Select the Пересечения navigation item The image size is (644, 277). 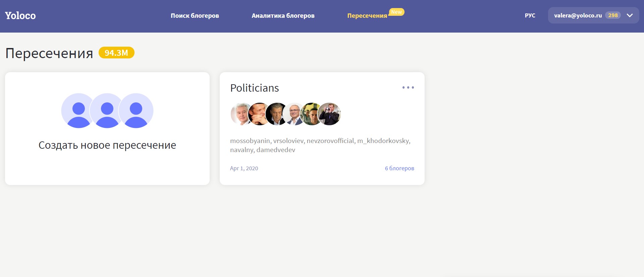coord(367,16)
